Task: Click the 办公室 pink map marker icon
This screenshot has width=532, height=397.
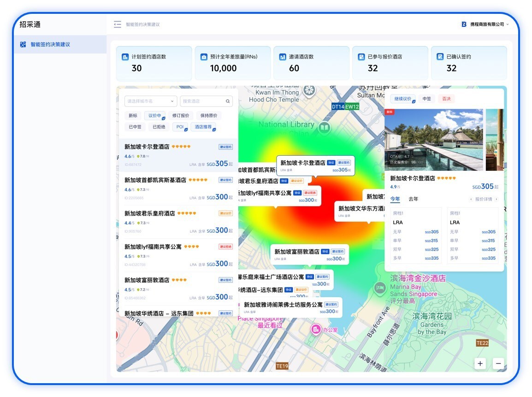Action: pos(316,329)
